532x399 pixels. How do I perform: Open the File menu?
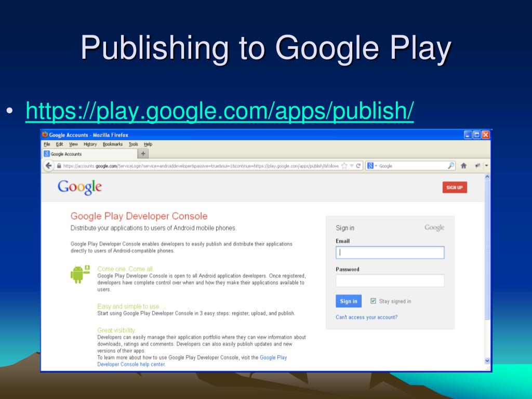click(47, 144)
